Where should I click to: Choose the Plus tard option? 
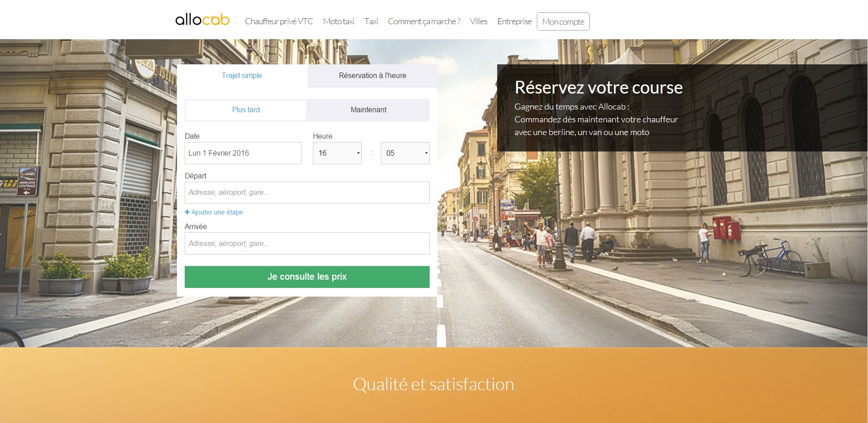[246, 110]
